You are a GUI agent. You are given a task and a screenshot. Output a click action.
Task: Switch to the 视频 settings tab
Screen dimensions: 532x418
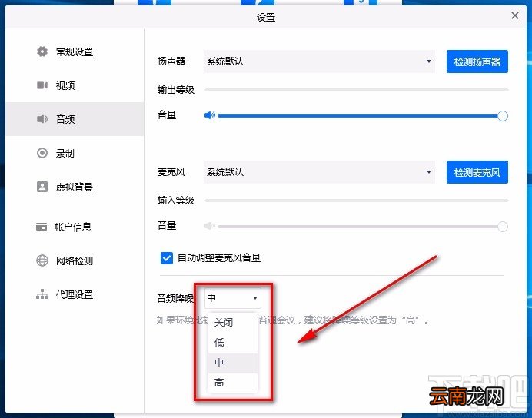75,85
